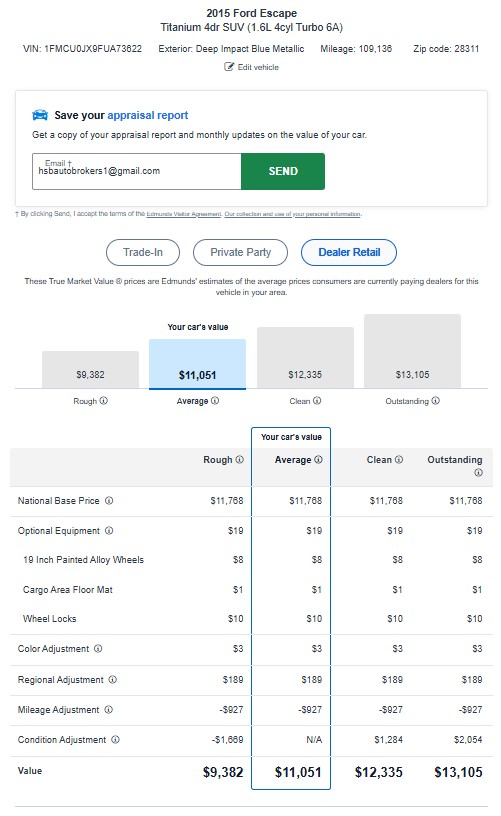Select the Average $11,051 value bar
This screenshot has height=816, width=501.
198,364
